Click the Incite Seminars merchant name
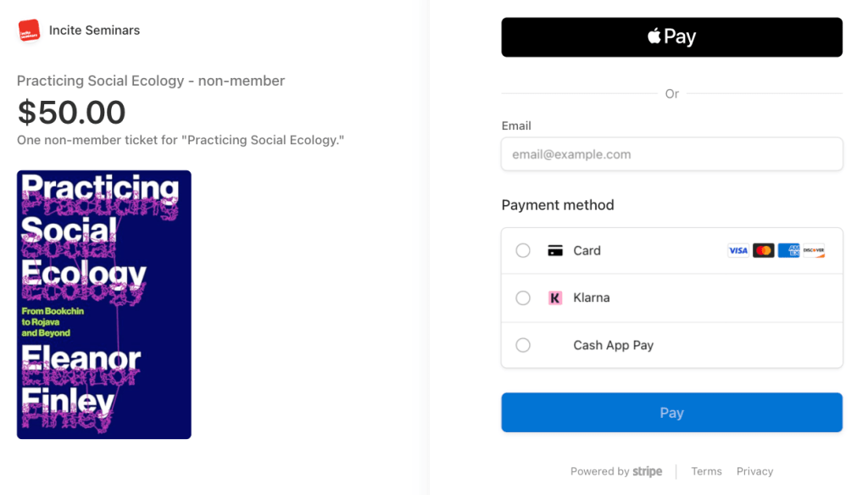This screenshot has height=495, width=868. coord(94,31)
